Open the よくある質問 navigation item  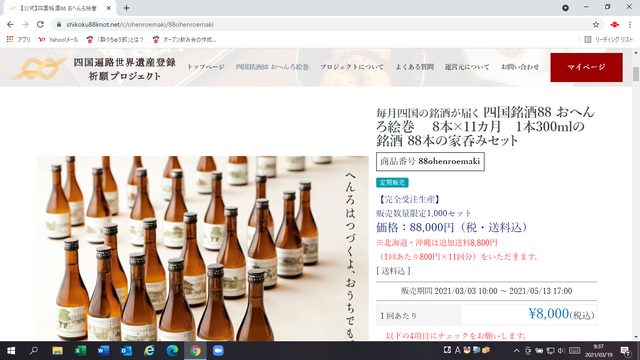pos(414,67)
